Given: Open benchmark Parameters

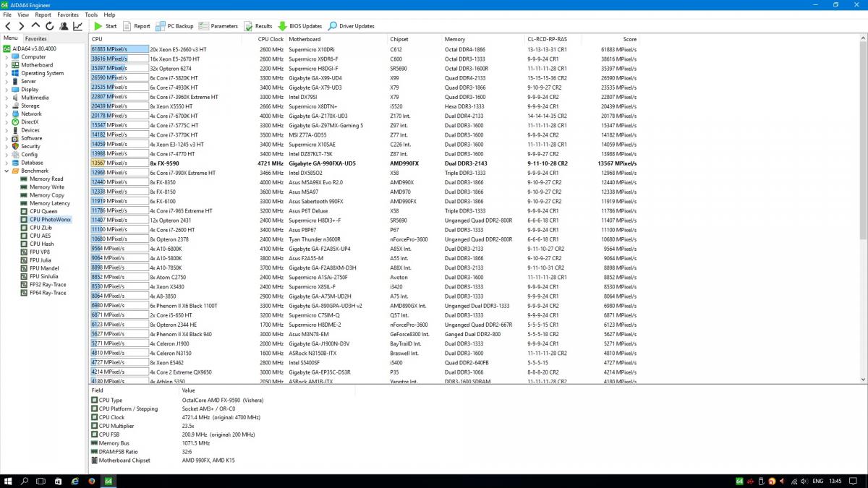Looking at the screenshot, I should click(x=218, y=26).
